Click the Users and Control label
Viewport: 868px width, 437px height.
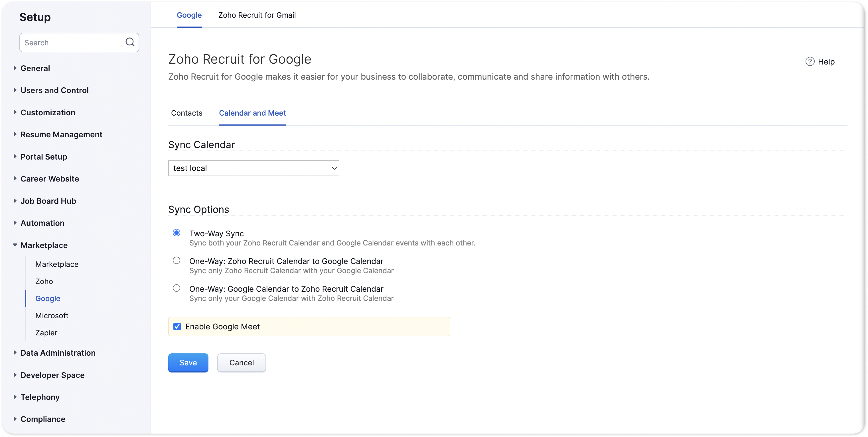[54, 90]
